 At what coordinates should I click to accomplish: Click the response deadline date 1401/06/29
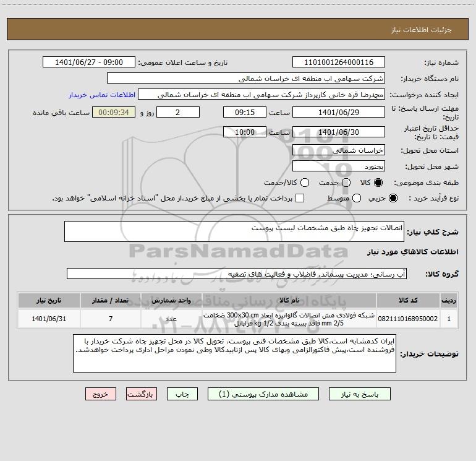pos(339,112)
